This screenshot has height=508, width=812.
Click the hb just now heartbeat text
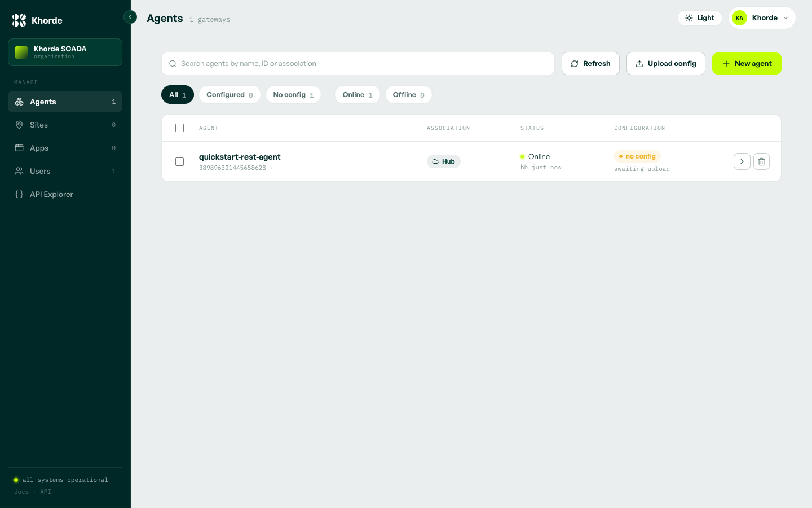(541, 168)
